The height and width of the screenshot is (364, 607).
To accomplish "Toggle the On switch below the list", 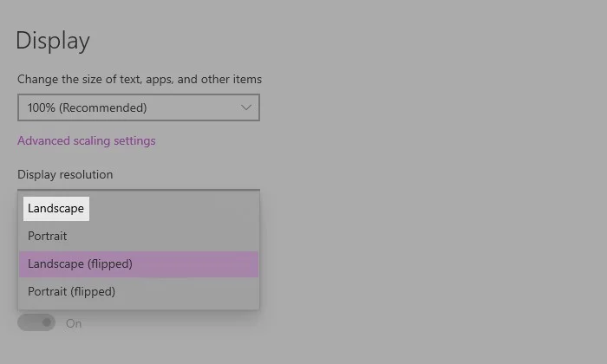I will 36,322.
